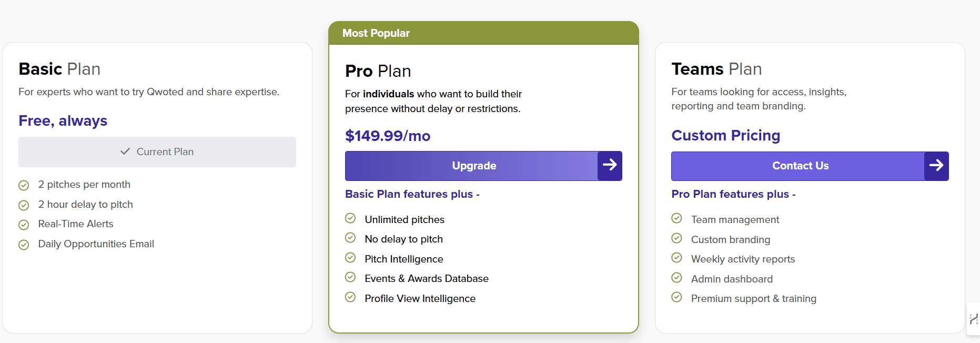
Task: Click the Upgrade button on Pro Plan
Action: 473,165
